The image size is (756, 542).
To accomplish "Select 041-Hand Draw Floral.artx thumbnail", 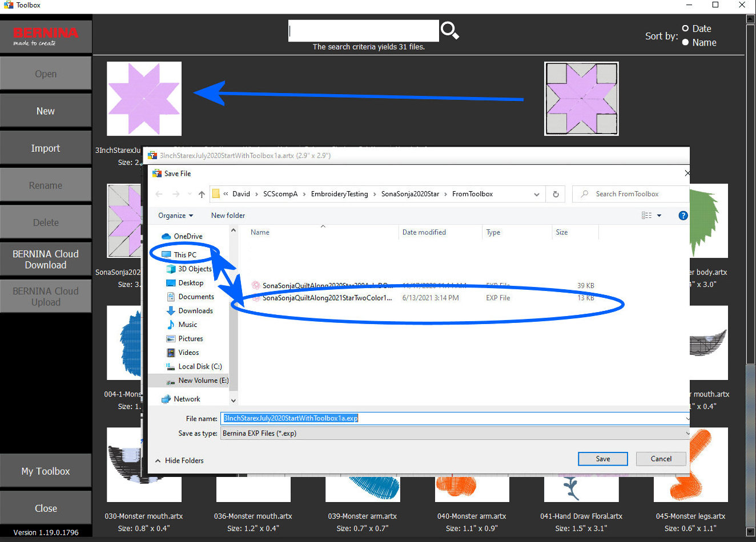I will tap(581, 489).
